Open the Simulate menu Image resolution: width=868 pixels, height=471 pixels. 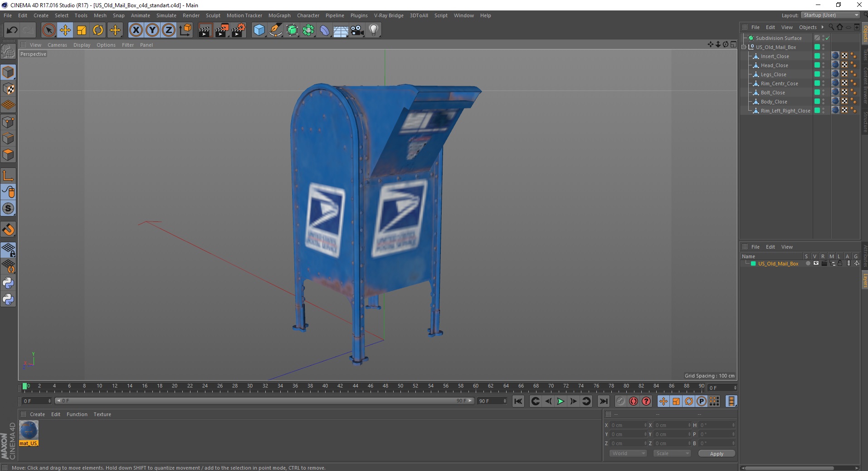(166, 15)
